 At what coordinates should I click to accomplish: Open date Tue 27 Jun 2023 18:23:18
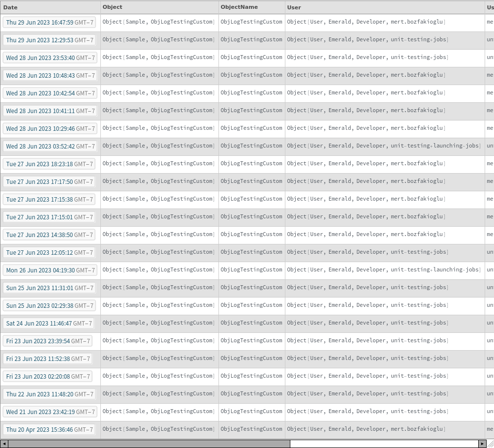click(49, 164)
